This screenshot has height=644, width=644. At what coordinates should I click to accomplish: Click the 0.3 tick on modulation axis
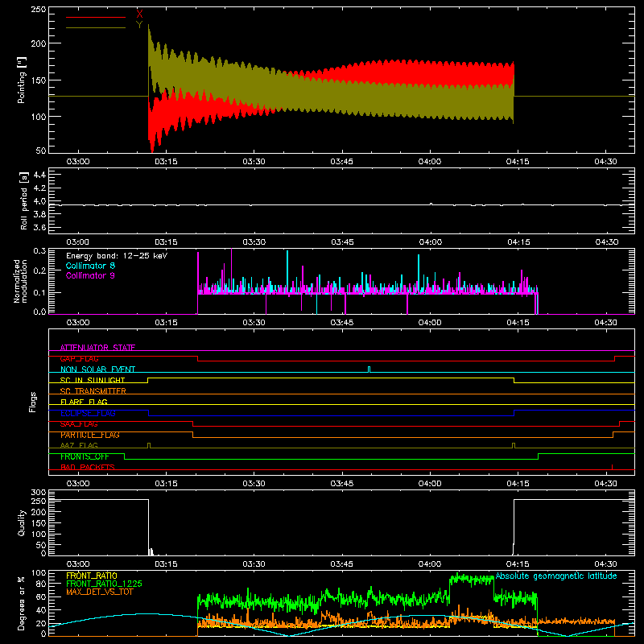tap(39, 250)
